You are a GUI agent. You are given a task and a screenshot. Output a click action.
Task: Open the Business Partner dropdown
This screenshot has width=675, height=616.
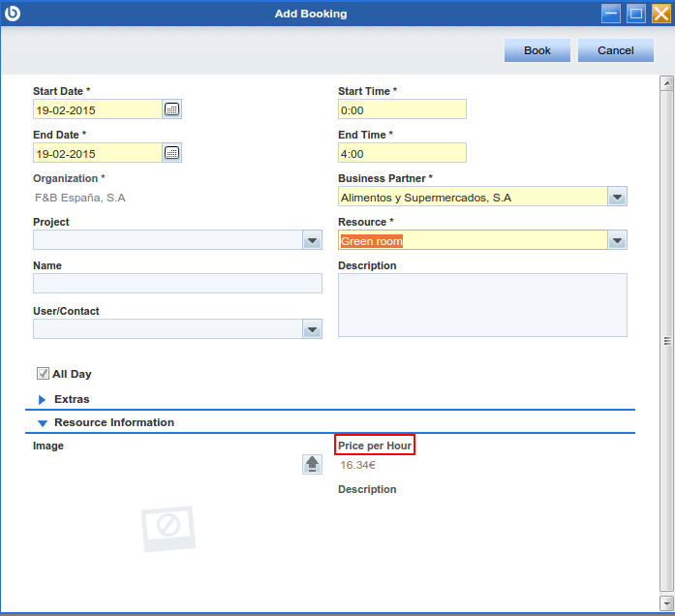(617, 198)
